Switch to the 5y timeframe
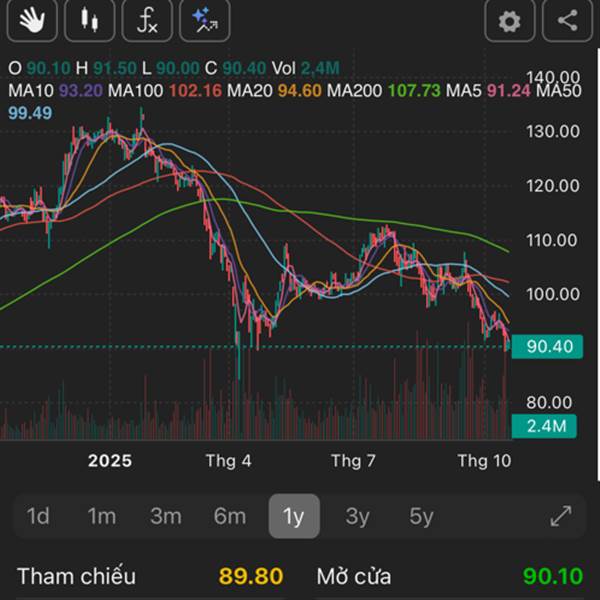 pyautogui.click(x=421, y=516)
